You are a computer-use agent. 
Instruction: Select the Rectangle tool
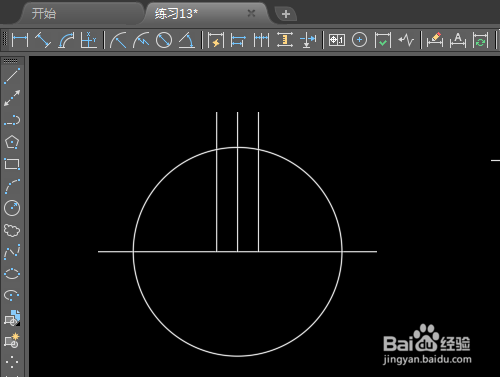pyautogui.click(x=12, y=164)
